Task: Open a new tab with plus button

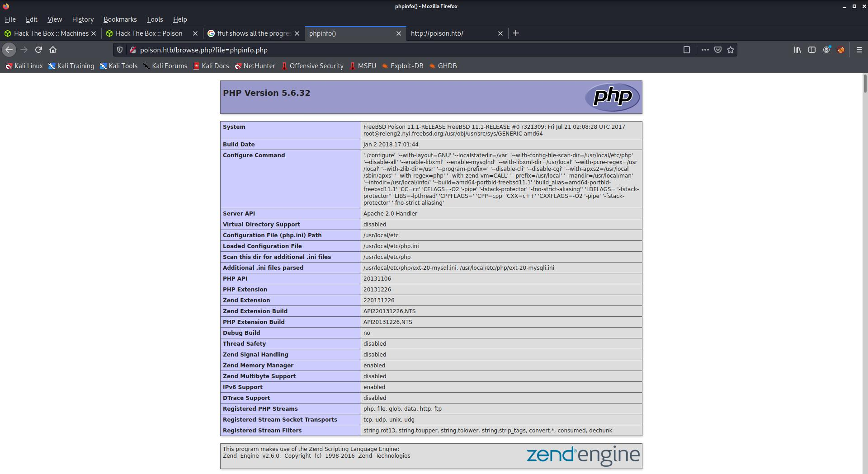Action: (x=515, y=33)
